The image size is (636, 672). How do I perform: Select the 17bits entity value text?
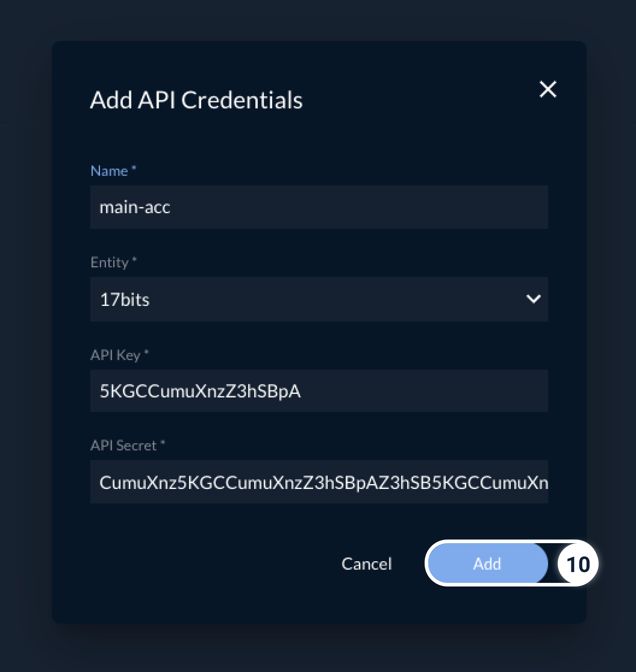point(125,300)
